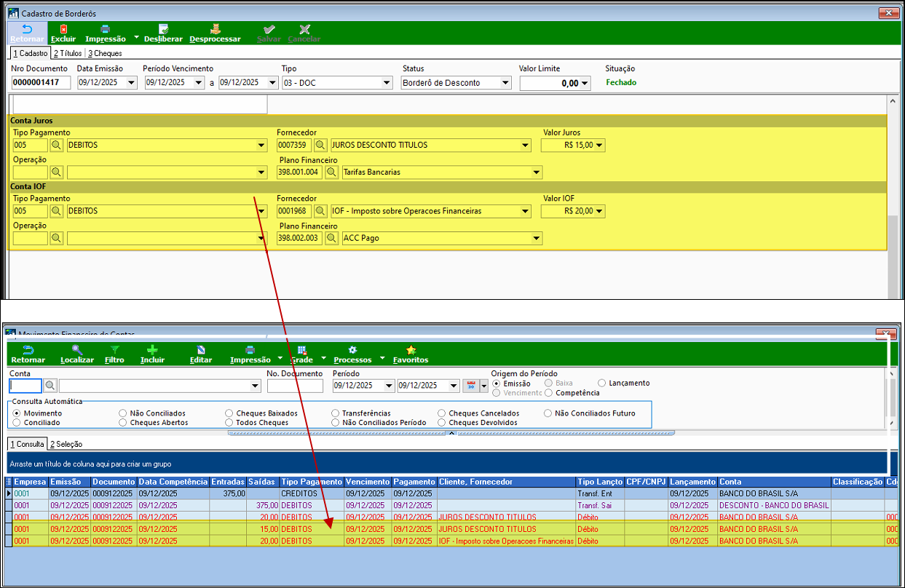
Task: Open the Filtro funnel icon
Action: pyautogui.click(x=114, y=350)
